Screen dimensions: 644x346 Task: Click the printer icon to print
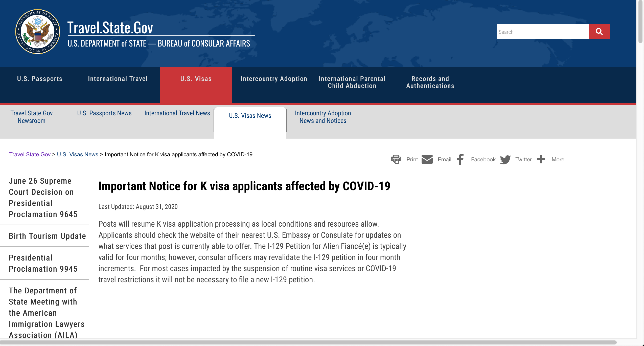[396, 159]
